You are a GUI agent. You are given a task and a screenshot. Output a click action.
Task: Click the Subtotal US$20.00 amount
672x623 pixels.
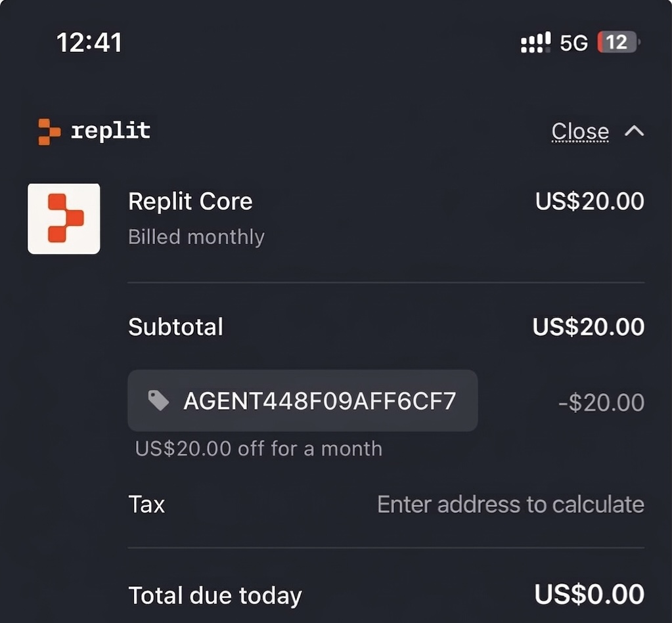[588, 327]
